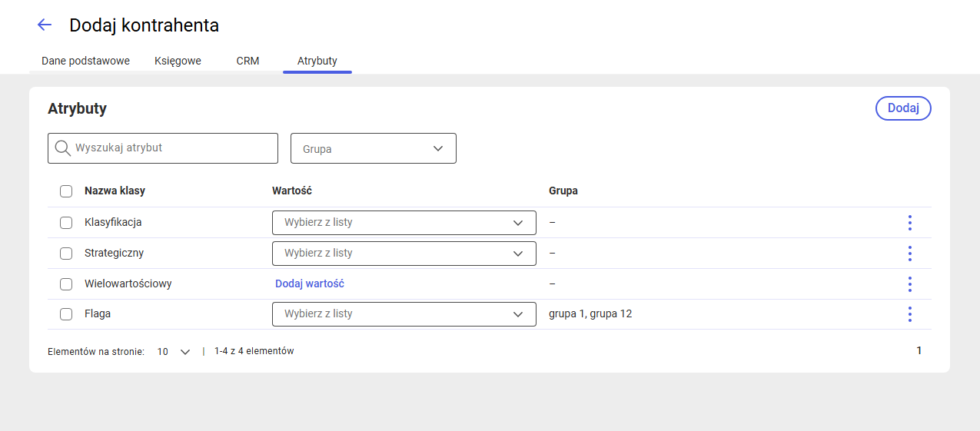Select the Wielowartościowy row checkbox
The image size is (980, 431).
tap(66, 284)
